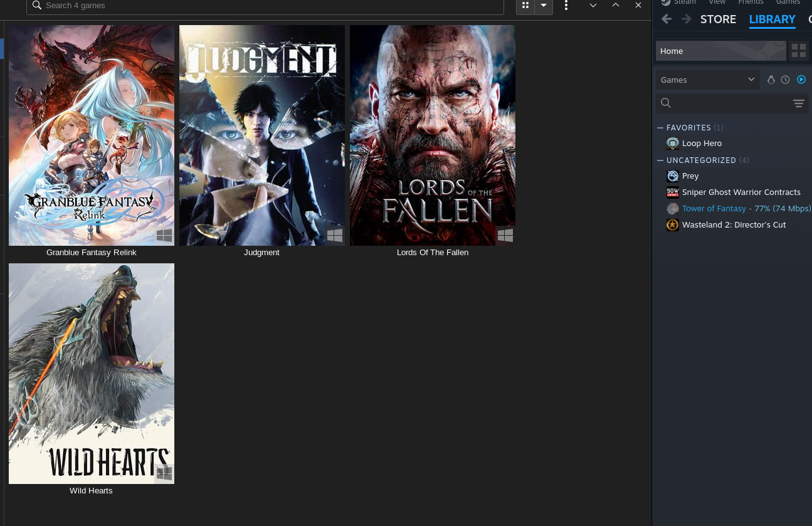Click the Windows badge on Granblue Fantasy cover
The height and width of the screenshot is (526, 812).
164,236
